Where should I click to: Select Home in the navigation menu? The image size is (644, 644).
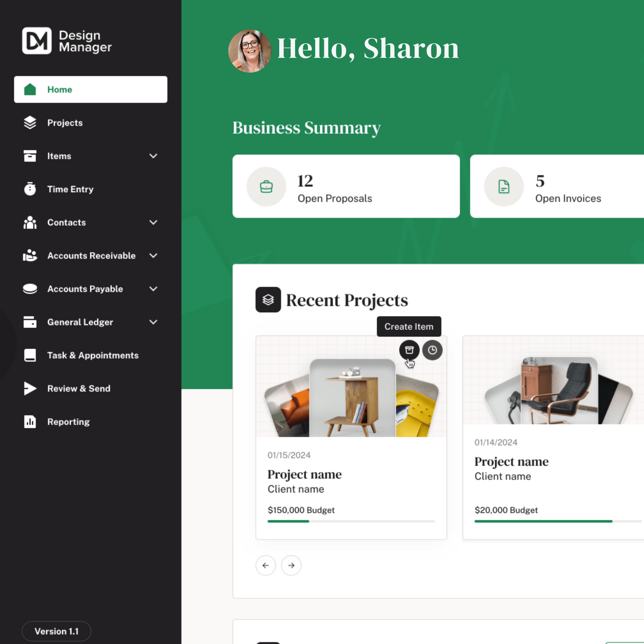click(60, 89)
